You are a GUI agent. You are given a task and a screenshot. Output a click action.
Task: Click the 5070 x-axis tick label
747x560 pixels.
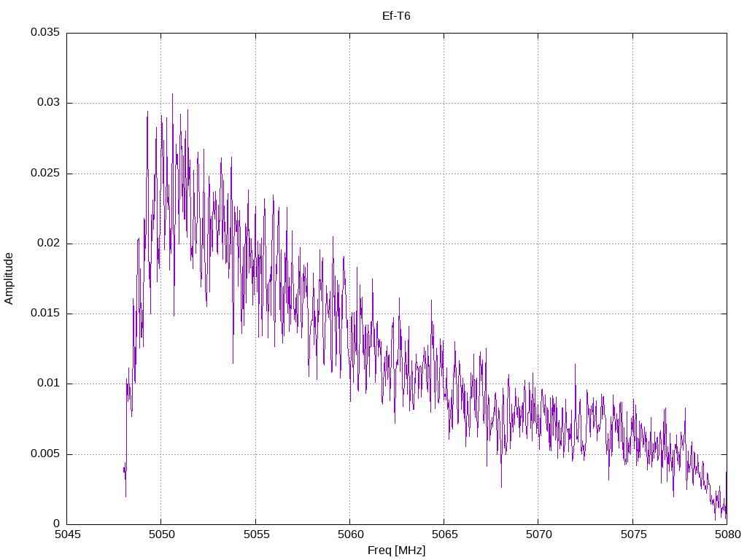(x=539, y=534)
